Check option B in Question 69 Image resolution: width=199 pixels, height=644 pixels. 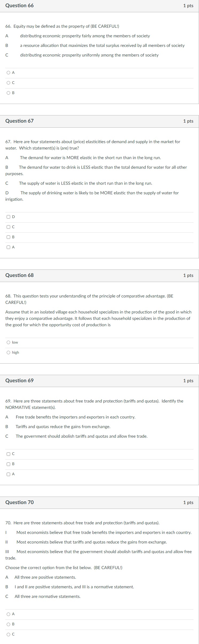pyautogui.click(x=8, y=464)
